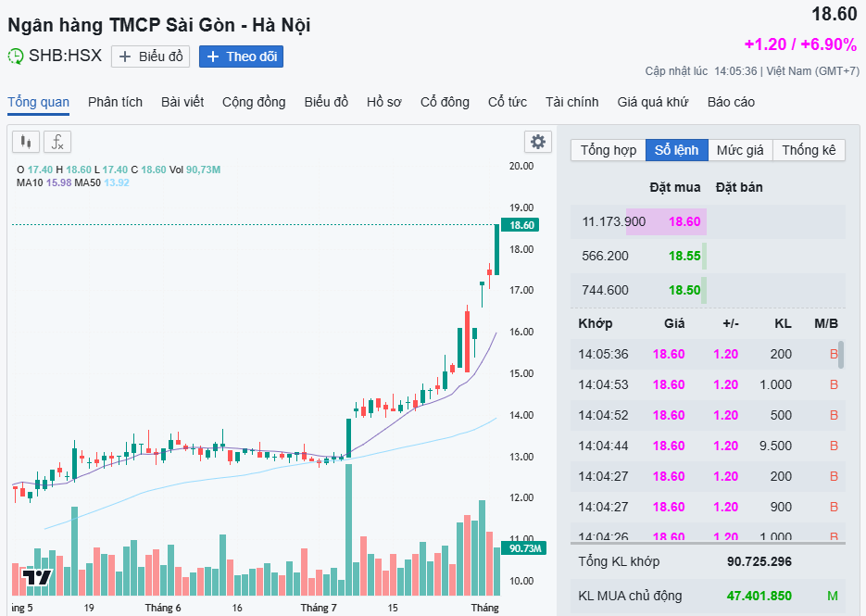Open the candlestick chart type selector
Image resolution: width=866 pixels, height=616 pixels.
pos(25,142)
